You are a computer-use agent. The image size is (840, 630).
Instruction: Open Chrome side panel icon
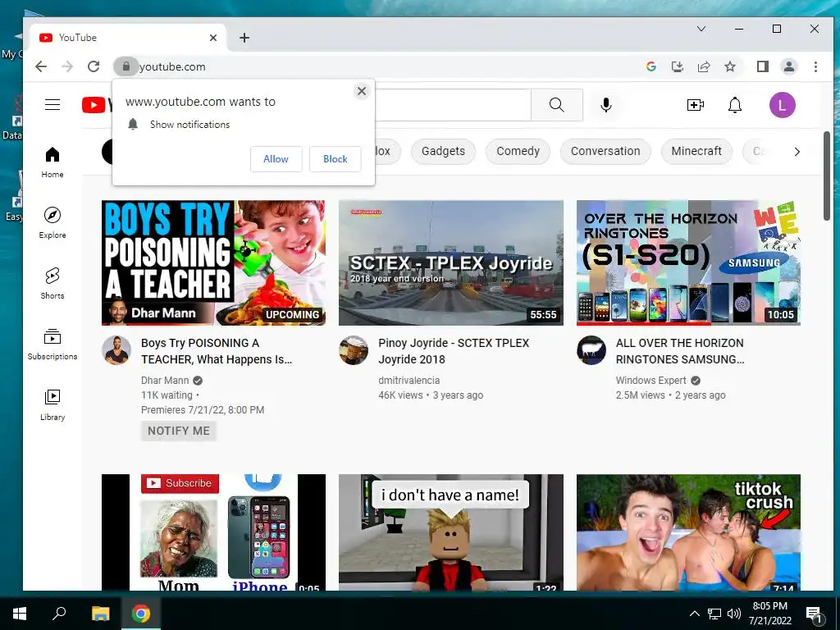(763, 66)
